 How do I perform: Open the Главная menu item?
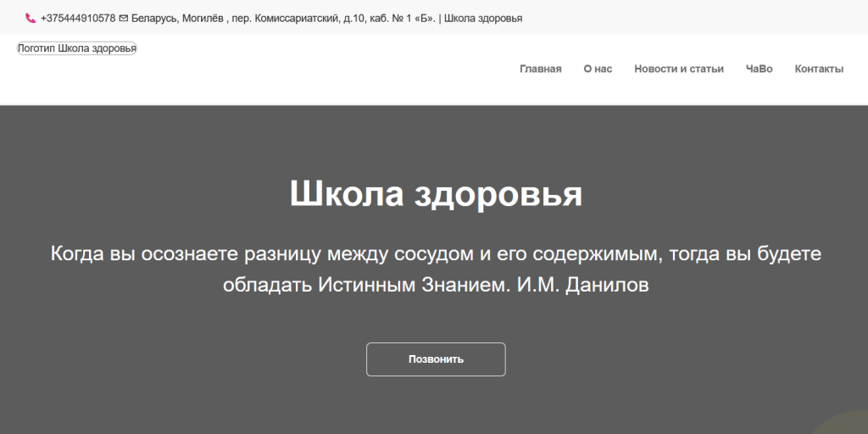tap(540, 70)
